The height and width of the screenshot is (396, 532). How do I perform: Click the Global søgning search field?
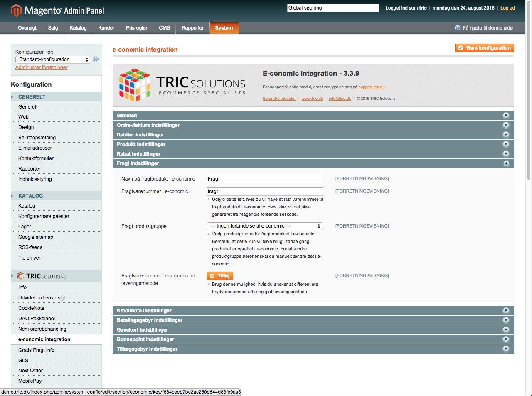[x=333, y=8]
